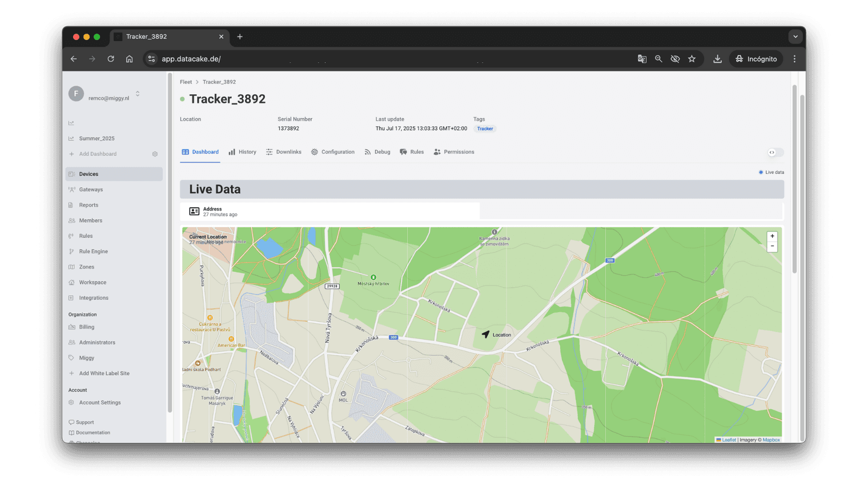This screenshot has height=488, width=868.
Task: Switch to the History tab
Action: tap(242, 152)
